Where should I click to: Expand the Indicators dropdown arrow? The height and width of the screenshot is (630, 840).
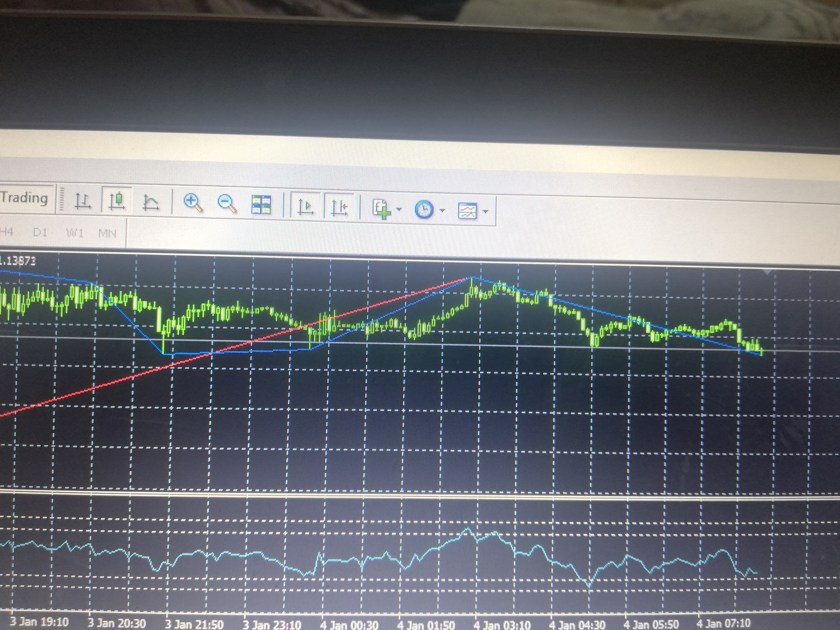tap(399, 209)
